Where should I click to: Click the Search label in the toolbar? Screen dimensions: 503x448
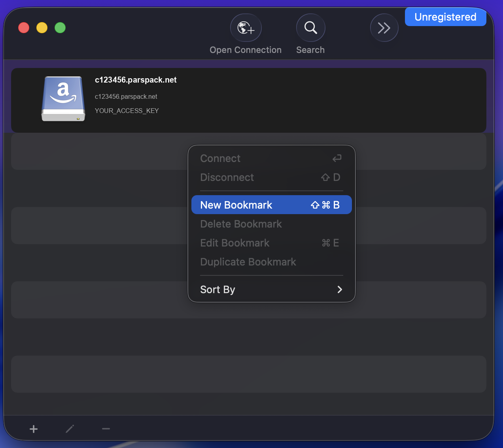310,50
